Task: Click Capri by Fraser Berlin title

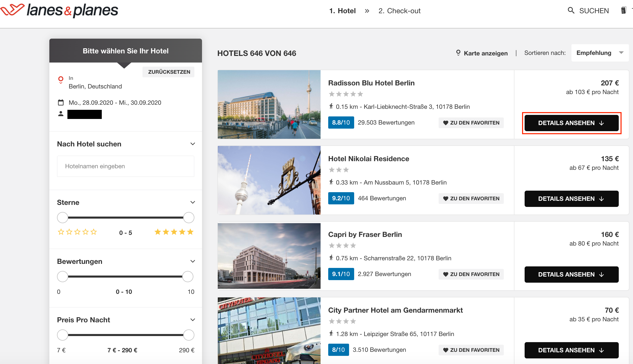Action: [365, 234]
